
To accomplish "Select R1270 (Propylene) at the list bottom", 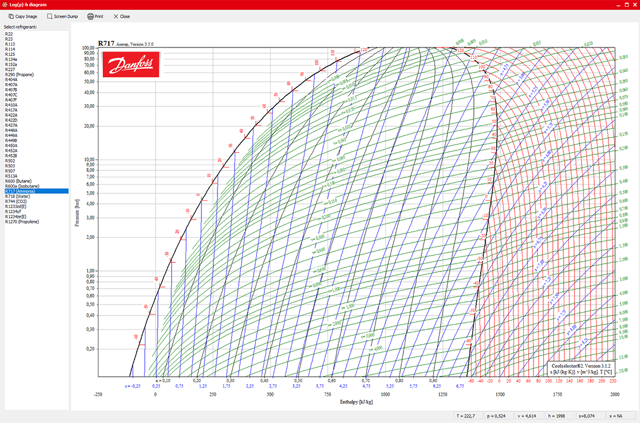I will (x=22, y=221).
